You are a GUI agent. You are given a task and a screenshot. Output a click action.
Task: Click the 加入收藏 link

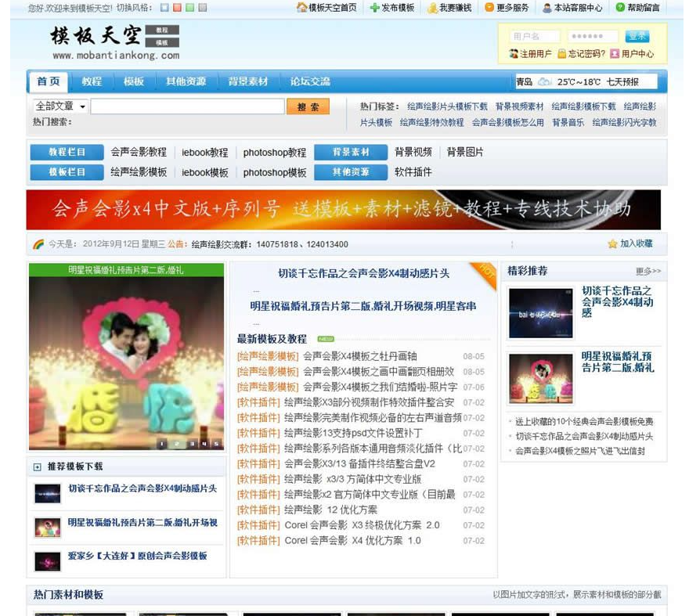637,243
